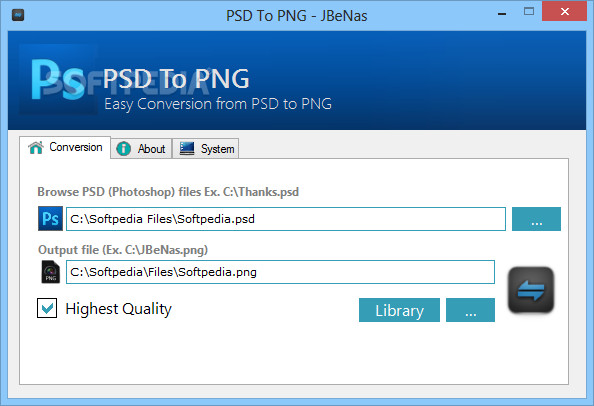The image size is (594, 406).
Task: Click the Ps icon beside PSD path
Action: coord(50,219)
